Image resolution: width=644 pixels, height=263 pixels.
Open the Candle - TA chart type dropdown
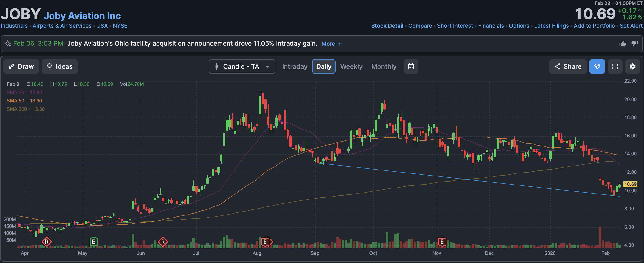pyautogui.click(x=242, y=67)
